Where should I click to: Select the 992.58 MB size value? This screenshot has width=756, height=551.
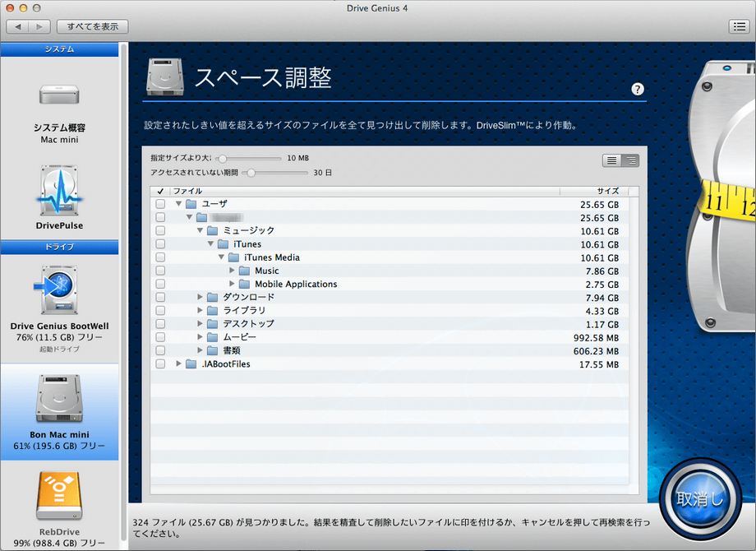[596, 338]
